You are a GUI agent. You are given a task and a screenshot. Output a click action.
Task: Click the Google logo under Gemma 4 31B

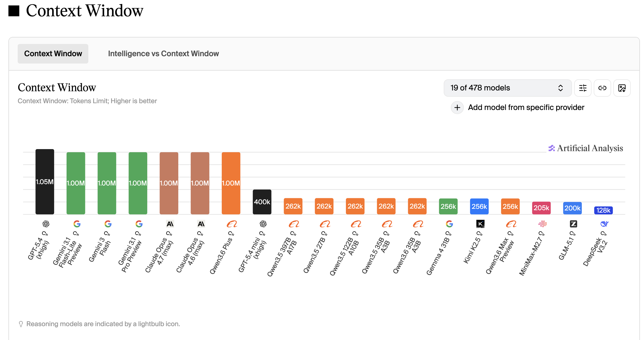(449, 224)
